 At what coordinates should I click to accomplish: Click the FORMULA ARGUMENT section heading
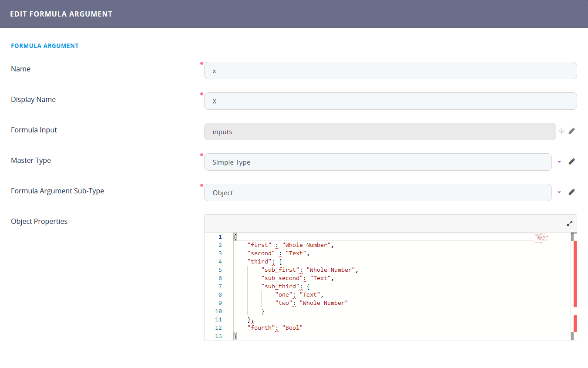coord(45,46)
